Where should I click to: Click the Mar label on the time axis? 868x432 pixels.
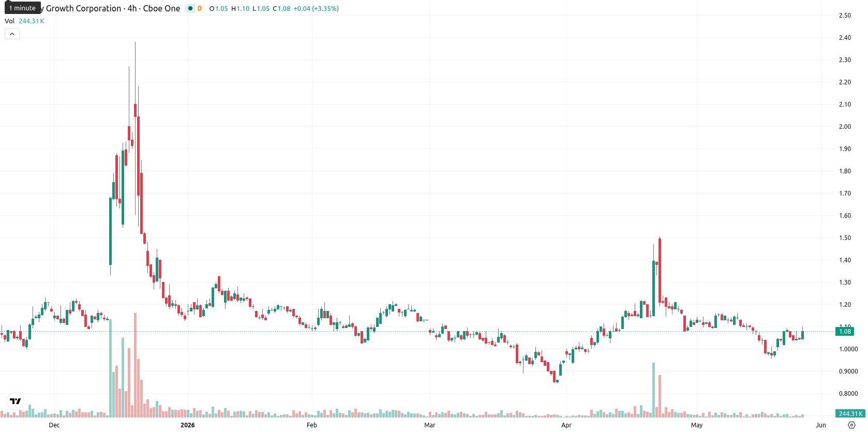pos(430,425)
